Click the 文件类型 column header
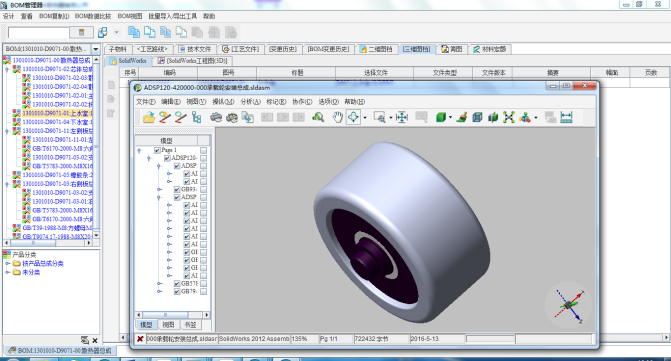 pos(444,73)
